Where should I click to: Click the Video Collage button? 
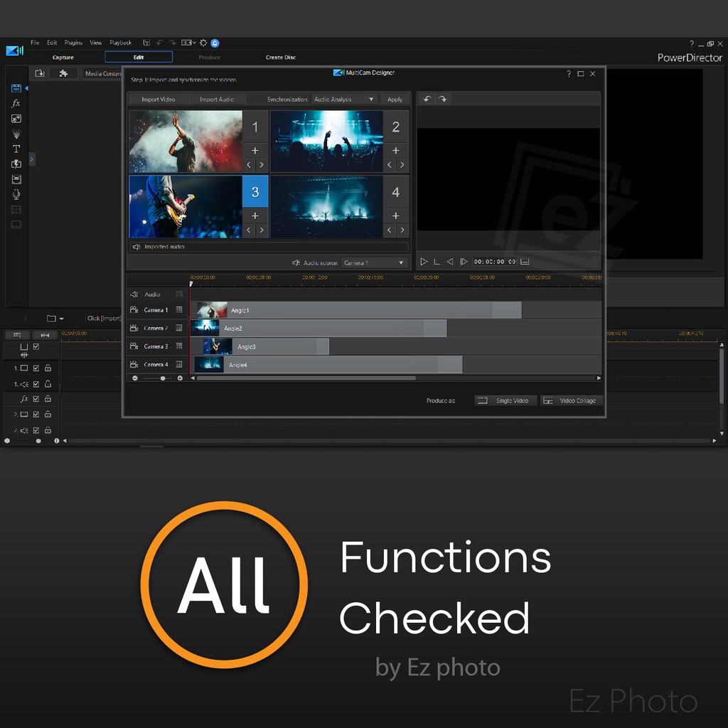571,401
